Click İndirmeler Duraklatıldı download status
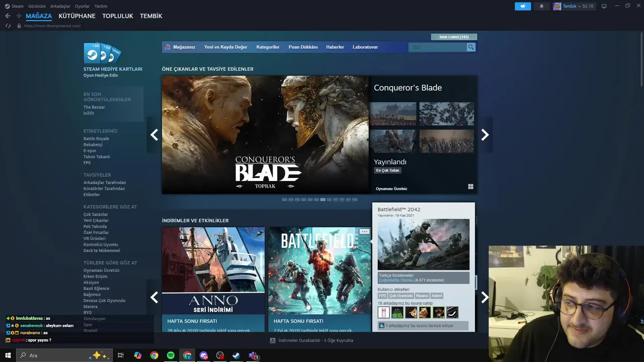Image resolution: width=644 pixels, height=362 pixels. 316,340
